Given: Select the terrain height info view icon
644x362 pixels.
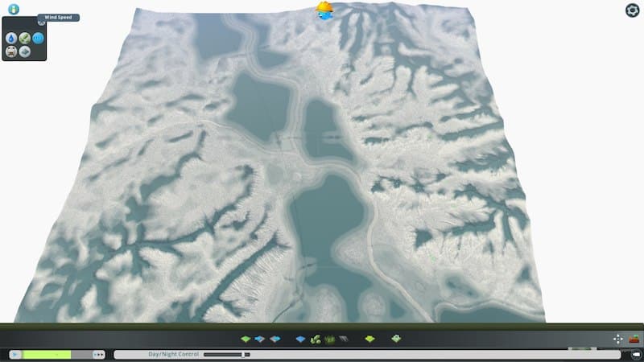Looking at the screenshot, I should pyautogui.click(x=25, y=51).
